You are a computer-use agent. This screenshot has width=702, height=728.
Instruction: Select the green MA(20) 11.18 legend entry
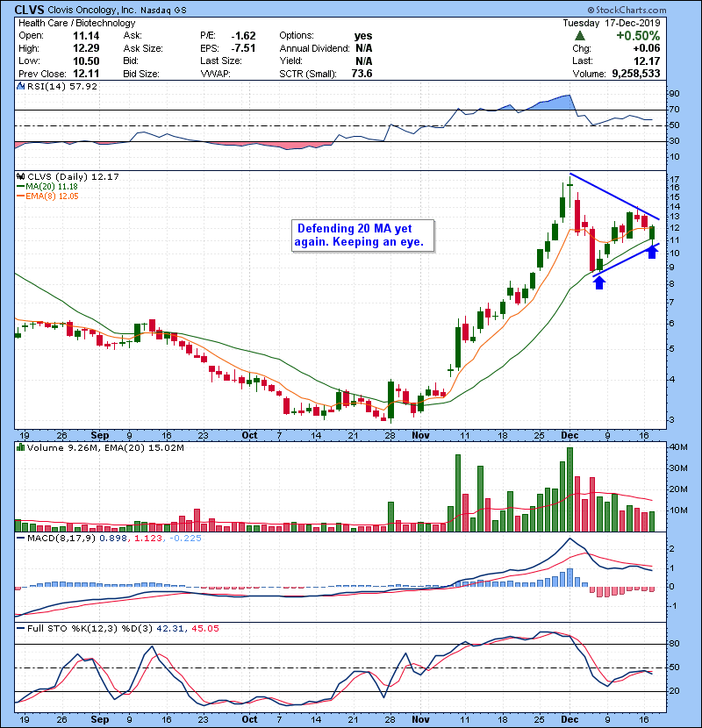pos(47,187)
